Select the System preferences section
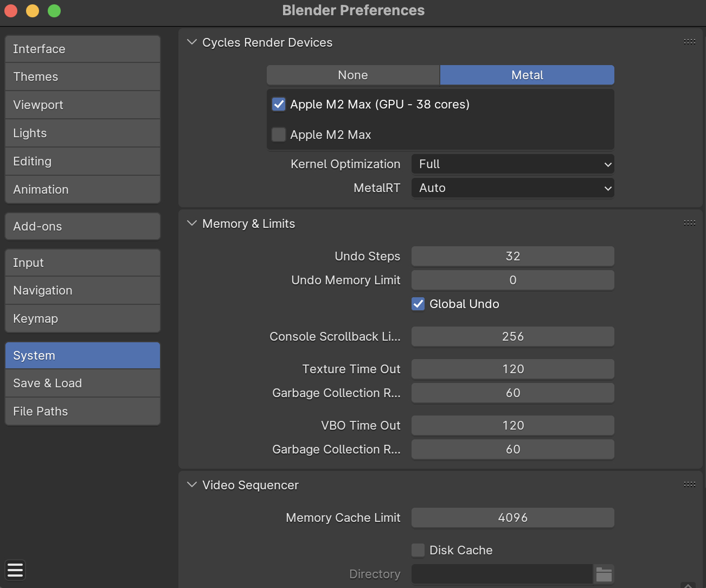Image resolution: width=706 pixels, height=588 pixels. (82, 355)
